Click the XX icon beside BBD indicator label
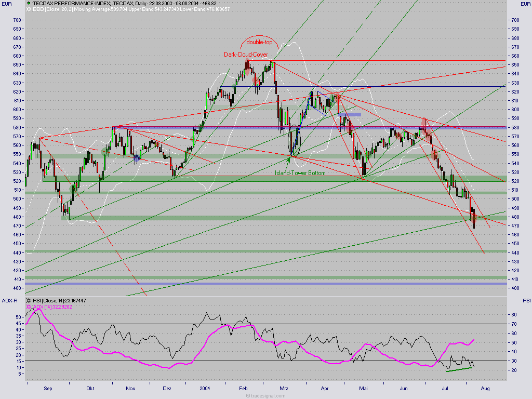Screen dimensions: 532x399 coord(29,9)
